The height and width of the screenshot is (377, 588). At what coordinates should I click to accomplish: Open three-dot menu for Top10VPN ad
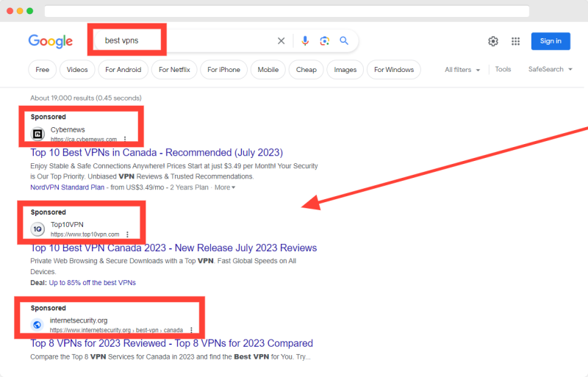(127, 234)
